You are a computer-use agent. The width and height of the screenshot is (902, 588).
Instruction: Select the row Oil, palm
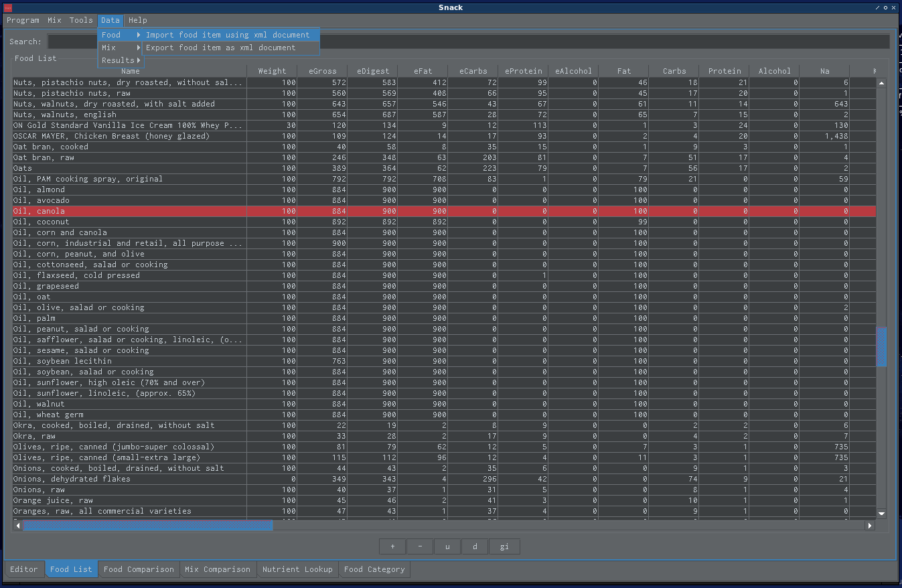[x=445, y=318]
